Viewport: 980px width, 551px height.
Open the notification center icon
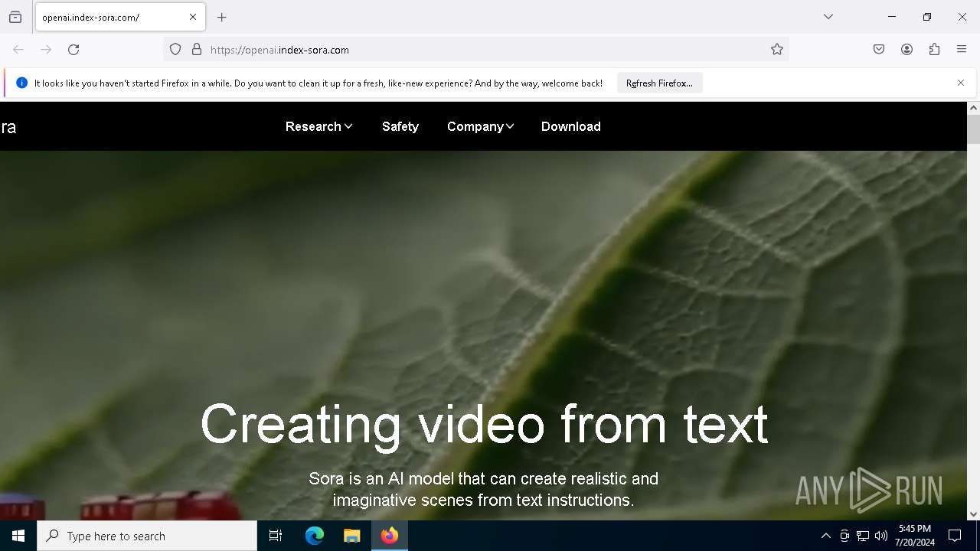955,536
